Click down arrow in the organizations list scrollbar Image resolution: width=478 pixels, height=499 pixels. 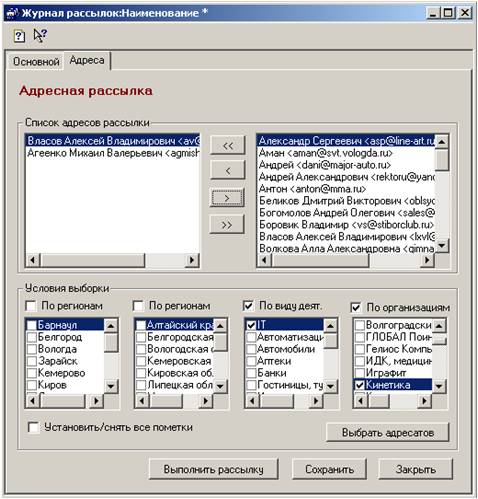[x=439, y=386]
